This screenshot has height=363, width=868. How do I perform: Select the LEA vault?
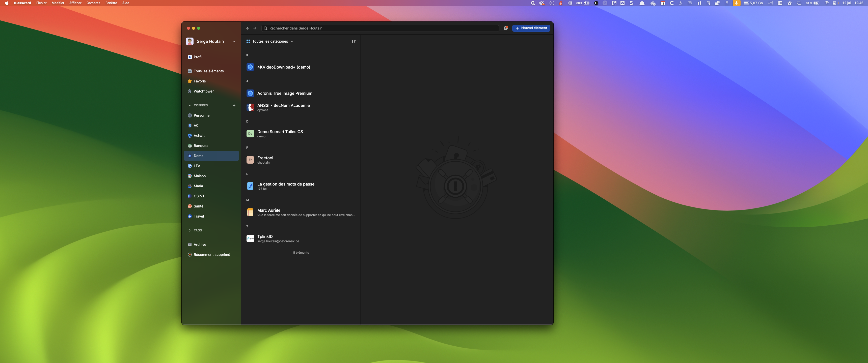coord(211,166)
